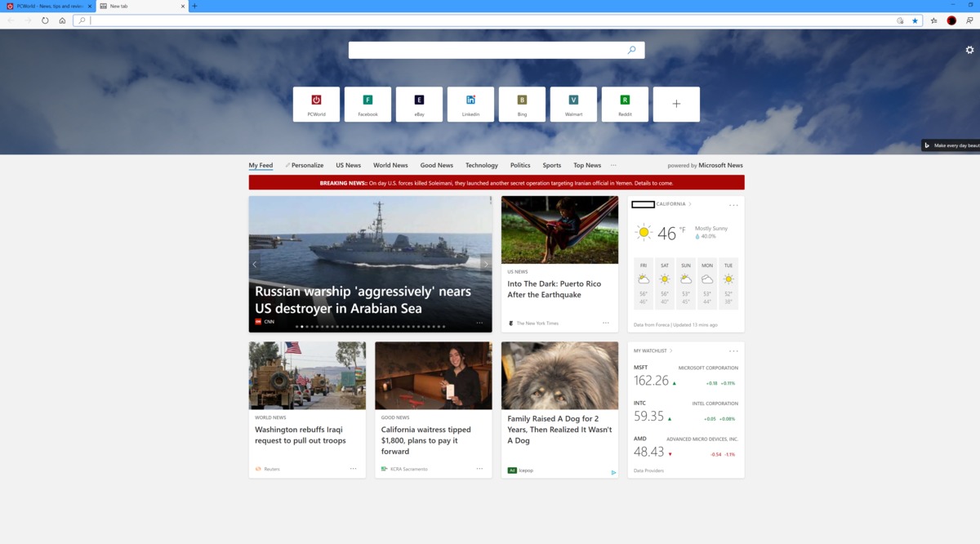The height and width of the screenshot is (544, 980).
Task: Open the Reddit quick link tile
Action: [x=625, y=105]
